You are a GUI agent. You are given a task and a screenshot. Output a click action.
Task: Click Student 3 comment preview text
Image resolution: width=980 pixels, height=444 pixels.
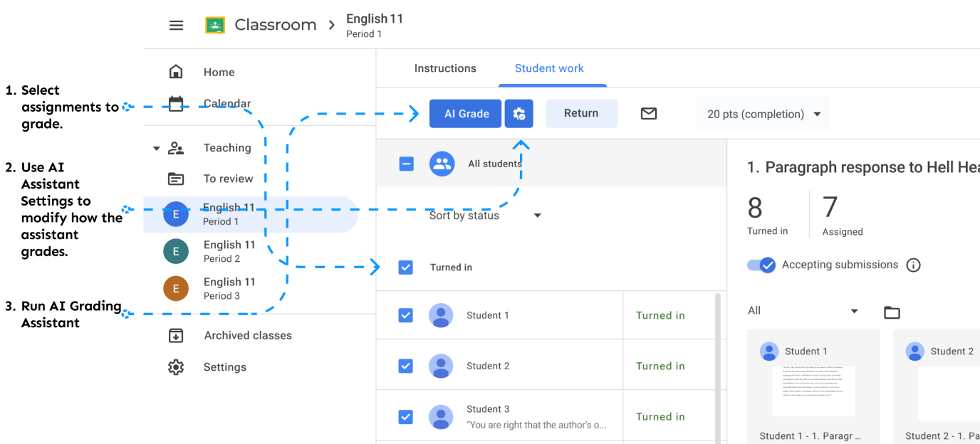click(x=536, y=425)
